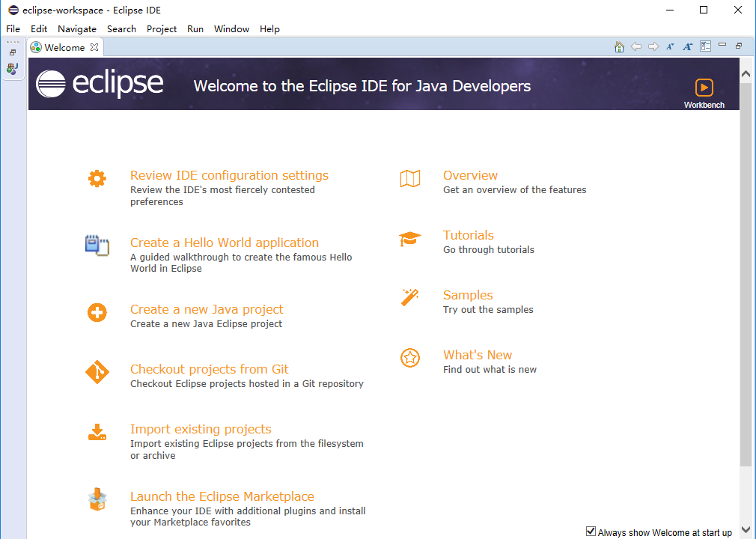Click the graduation cap icon beside Tutorials
The image size is (756, 539).
pyautogui.click(x=410, y=238)
